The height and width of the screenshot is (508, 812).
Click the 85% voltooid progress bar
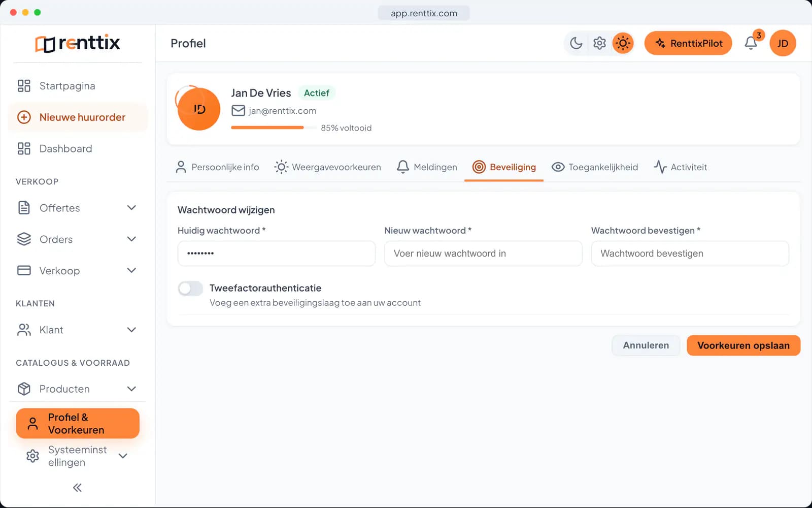[274, 128]
